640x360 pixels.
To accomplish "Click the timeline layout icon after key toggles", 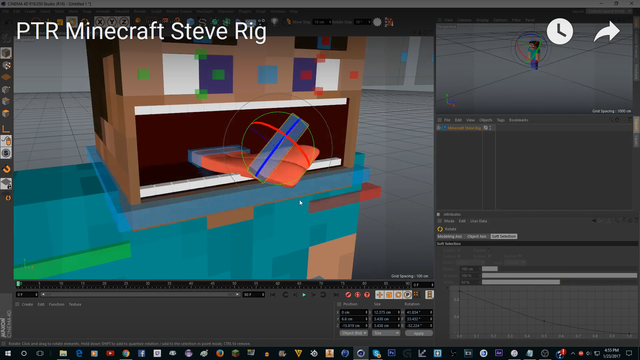I will click(429, 295).
